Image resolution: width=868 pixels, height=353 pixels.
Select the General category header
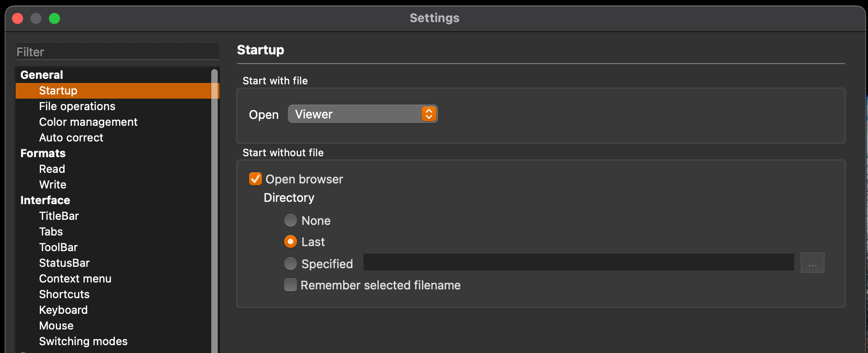point(42,75)
